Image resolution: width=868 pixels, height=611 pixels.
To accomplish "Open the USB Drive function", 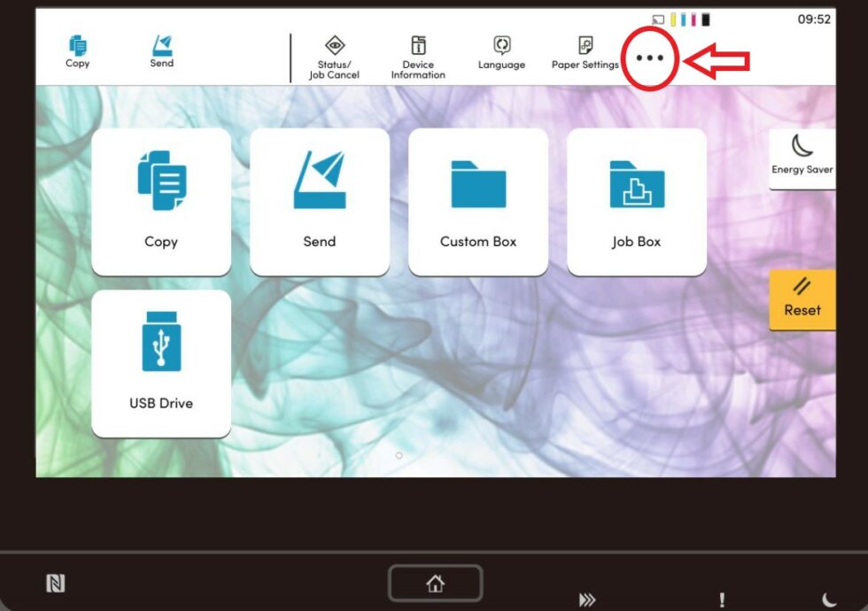I will (160, 361).
